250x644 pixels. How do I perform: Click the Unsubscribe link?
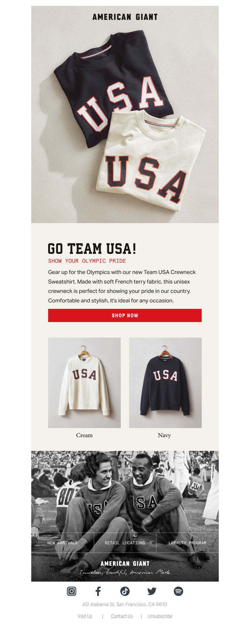[x=160, y=616]
